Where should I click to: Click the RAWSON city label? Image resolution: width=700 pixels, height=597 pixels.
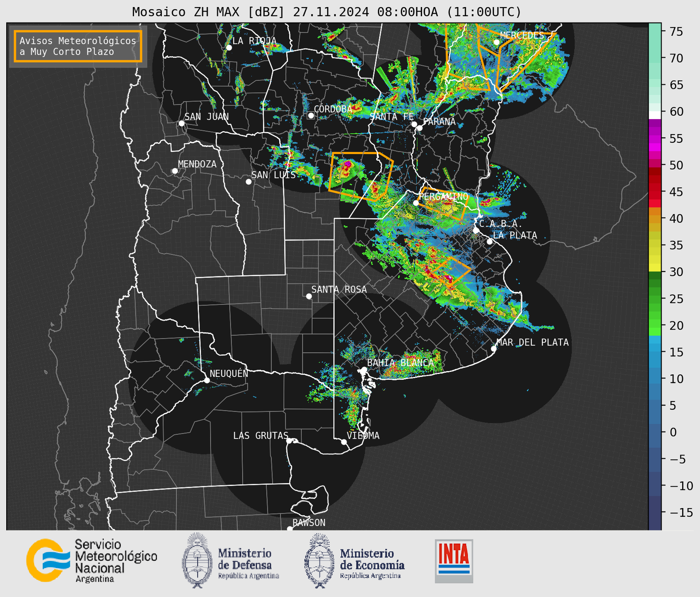pyautogui.click(x=309, y=523)
